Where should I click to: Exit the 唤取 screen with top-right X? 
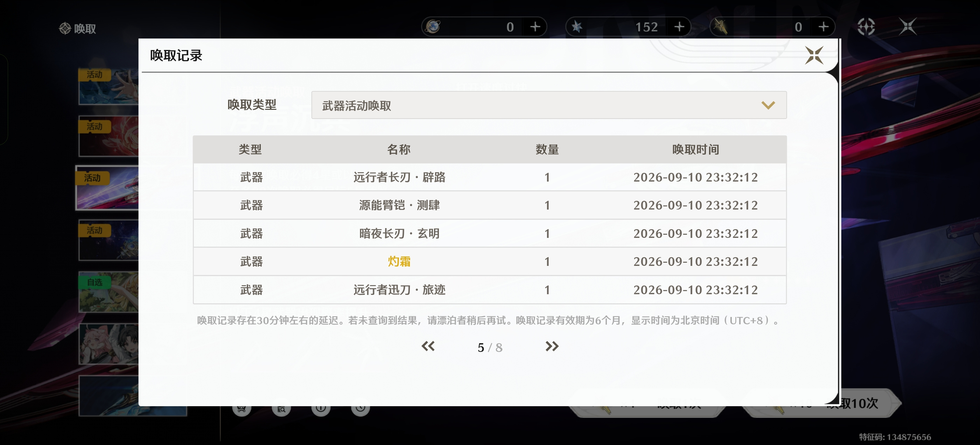(x=908, y=27)
